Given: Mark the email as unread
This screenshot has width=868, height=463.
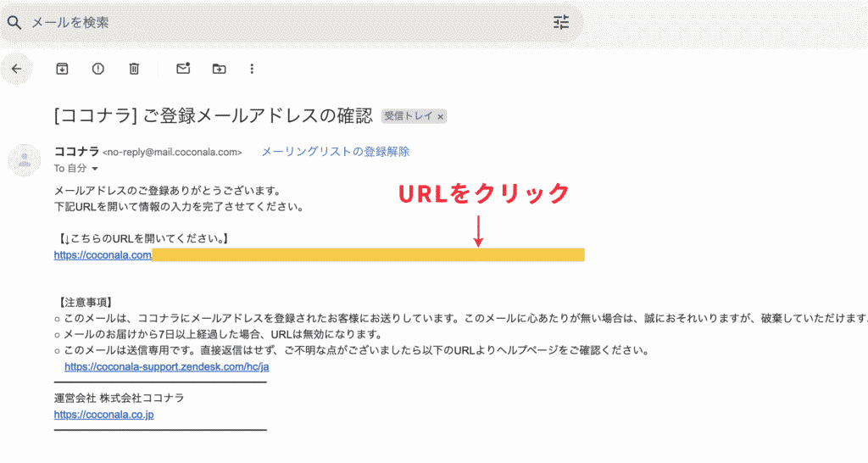Looking at the screenshot, I should point(183,69).
